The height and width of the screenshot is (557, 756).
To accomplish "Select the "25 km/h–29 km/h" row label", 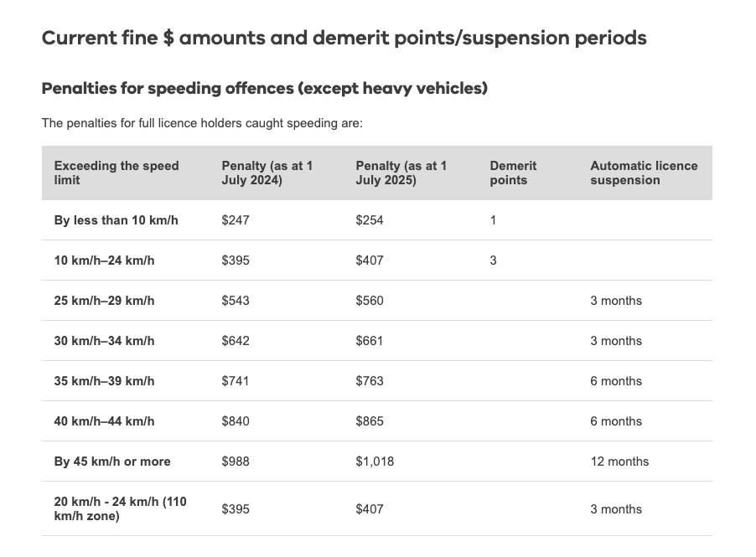I will (105, 301).
